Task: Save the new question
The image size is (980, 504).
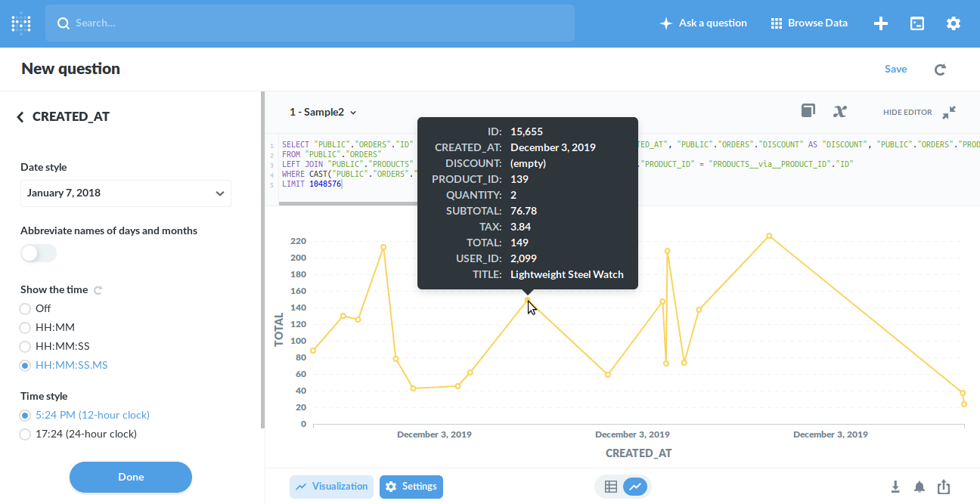Action: [895, 69]
